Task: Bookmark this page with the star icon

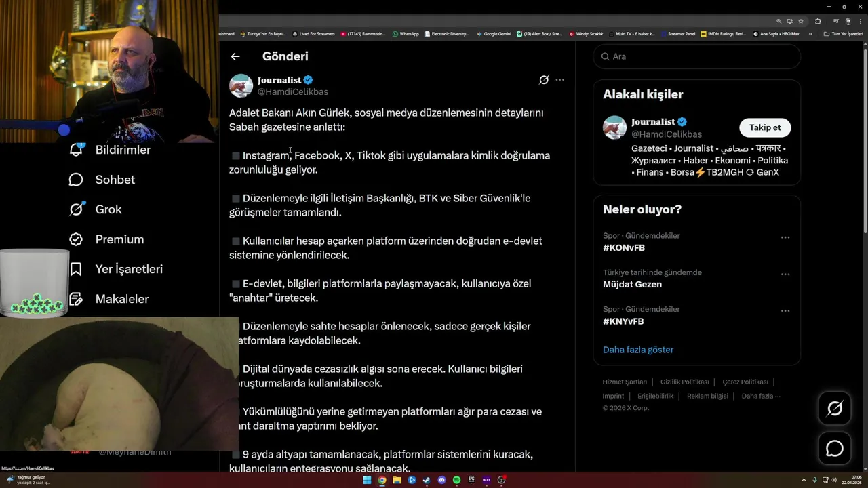Action: click(x=801, y=21)
